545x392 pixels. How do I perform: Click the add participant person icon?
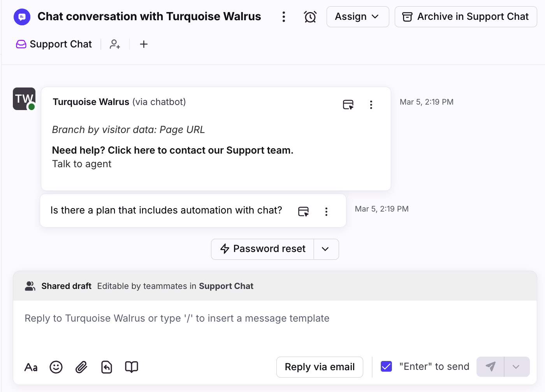point(115,44)
